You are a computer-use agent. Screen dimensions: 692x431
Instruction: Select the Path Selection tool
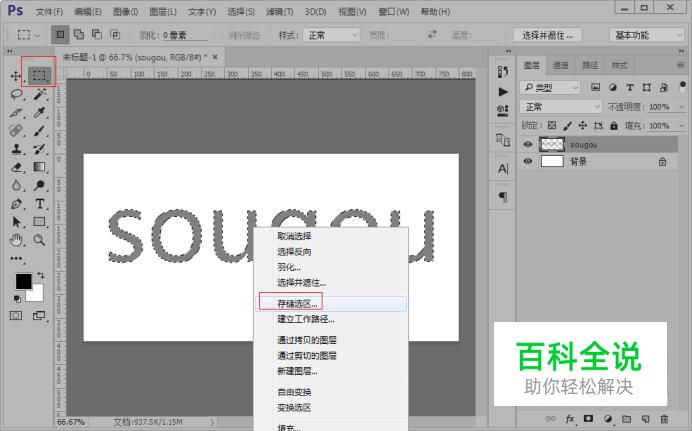[16, 221]
